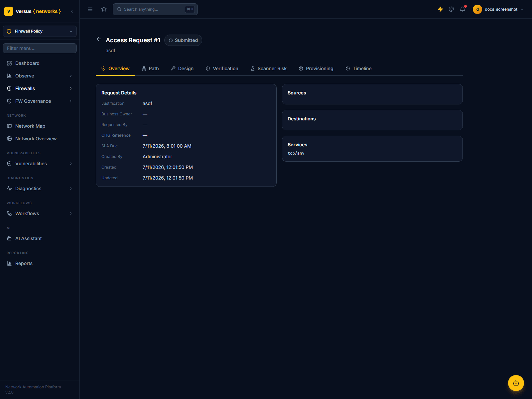532x399 pixels.
Task: Click the Justification value asdf
Action: 147,103
